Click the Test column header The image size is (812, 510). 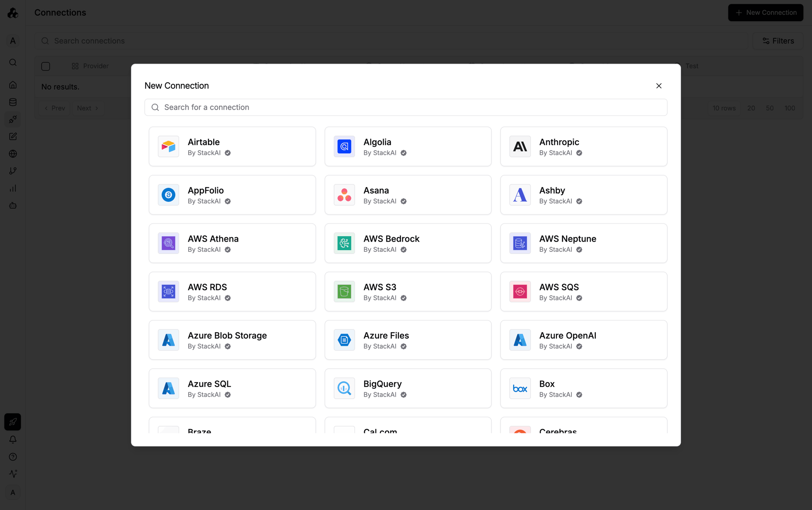pyautogui.click(x=692, y=66)
